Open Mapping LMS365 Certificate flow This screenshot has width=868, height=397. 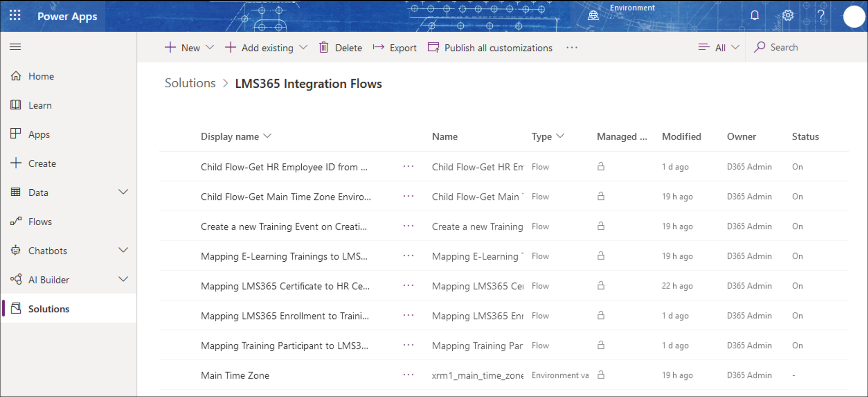[x=285, y=286]
